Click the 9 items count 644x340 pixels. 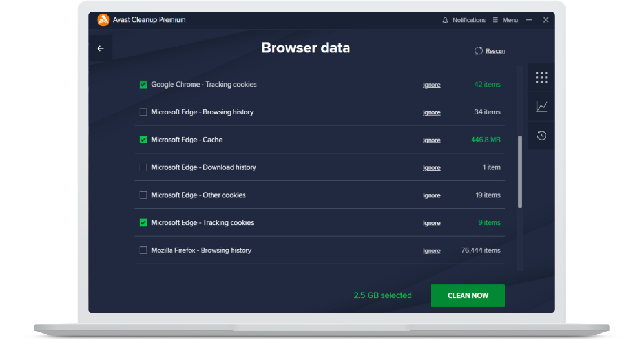click(x=489, y=222)
